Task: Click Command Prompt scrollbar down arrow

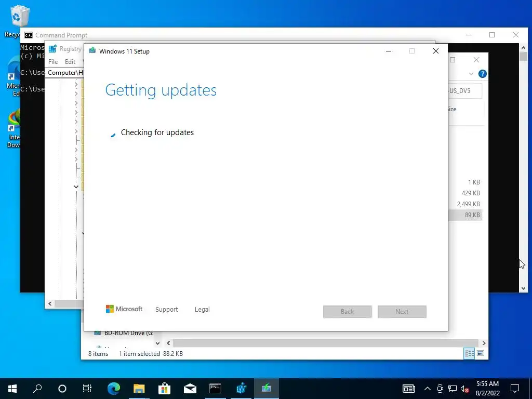Action: [523, 288]
